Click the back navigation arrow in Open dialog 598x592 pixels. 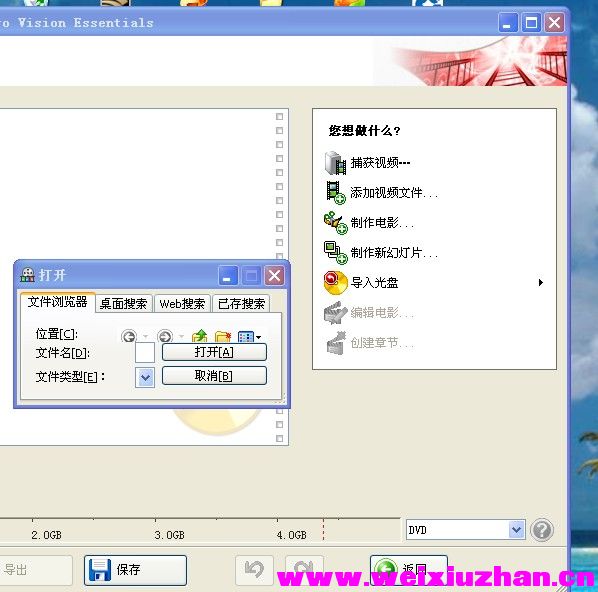129,336
